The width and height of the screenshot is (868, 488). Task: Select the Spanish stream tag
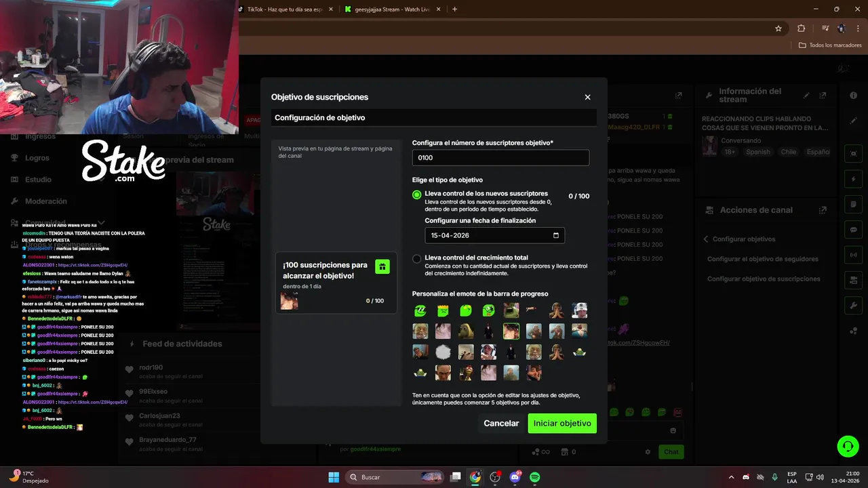tap(758, 152)
